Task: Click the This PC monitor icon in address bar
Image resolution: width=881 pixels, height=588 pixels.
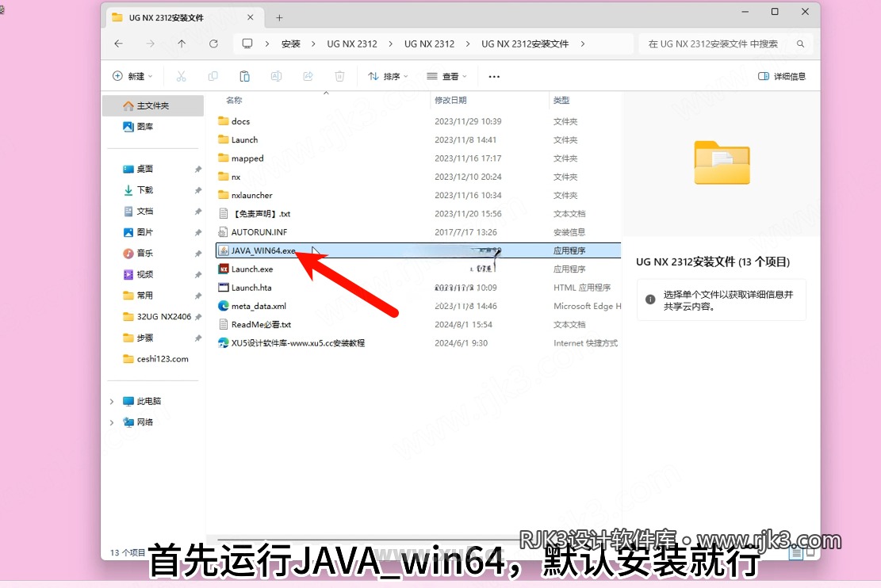Action: 247,44
